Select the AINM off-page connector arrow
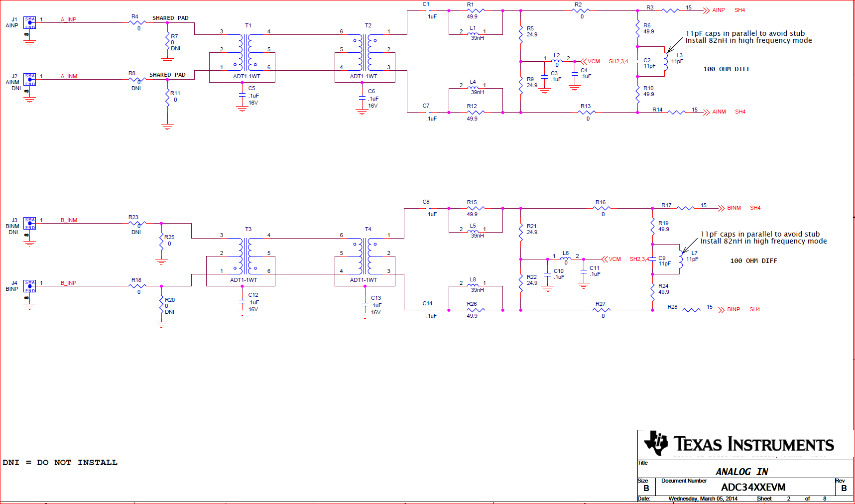 coord(706,112)
